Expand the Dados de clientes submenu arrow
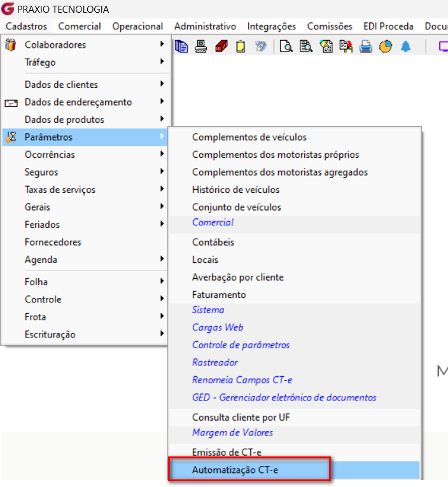This screenshot has width=448, height=487. (x=162, y=83)
